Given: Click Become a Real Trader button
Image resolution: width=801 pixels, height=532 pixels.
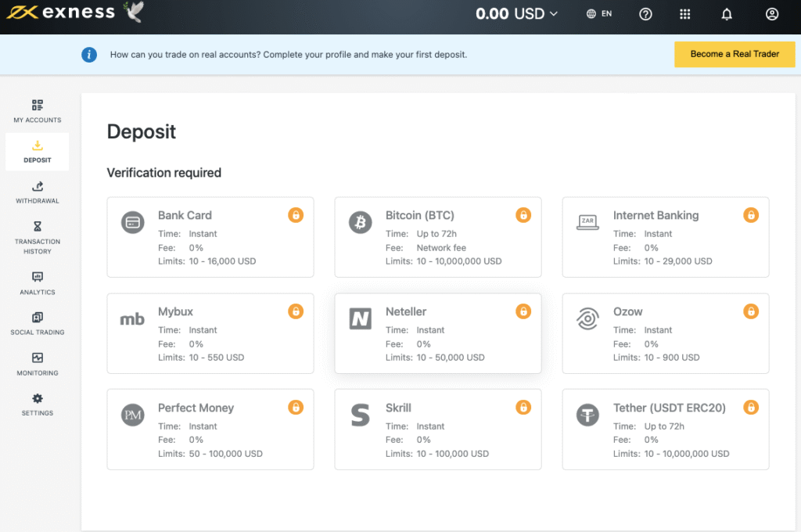Looking at the screenshot, I should pos(735,55).
